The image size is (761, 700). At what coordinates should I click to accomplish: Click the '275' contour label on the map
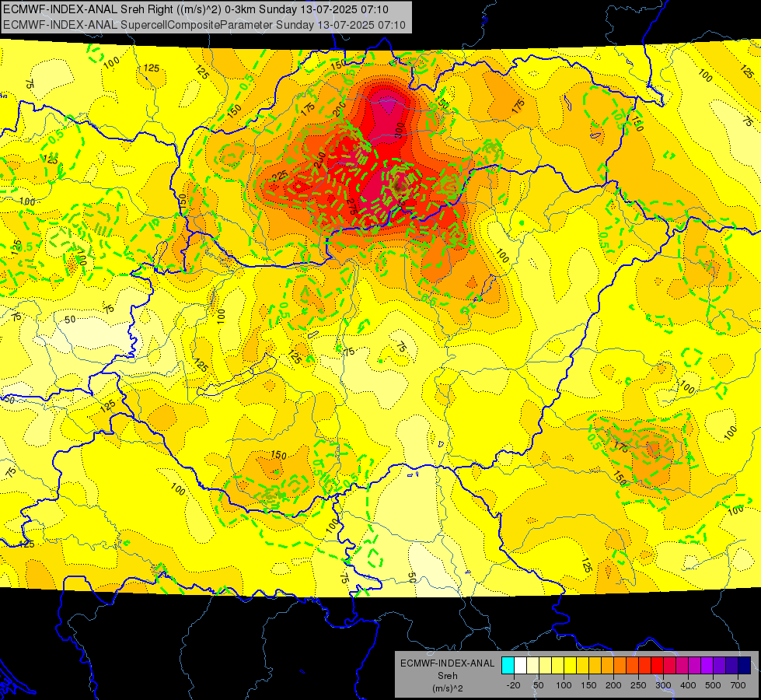point(352,206)
